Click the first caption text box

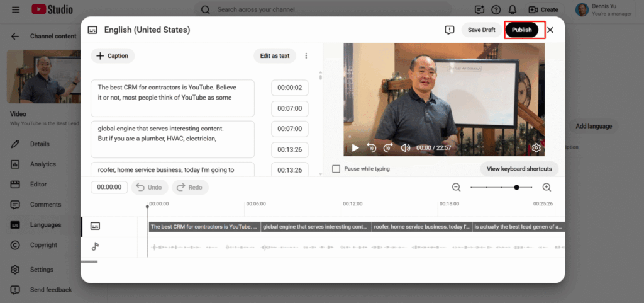click(x=172, y=98)
